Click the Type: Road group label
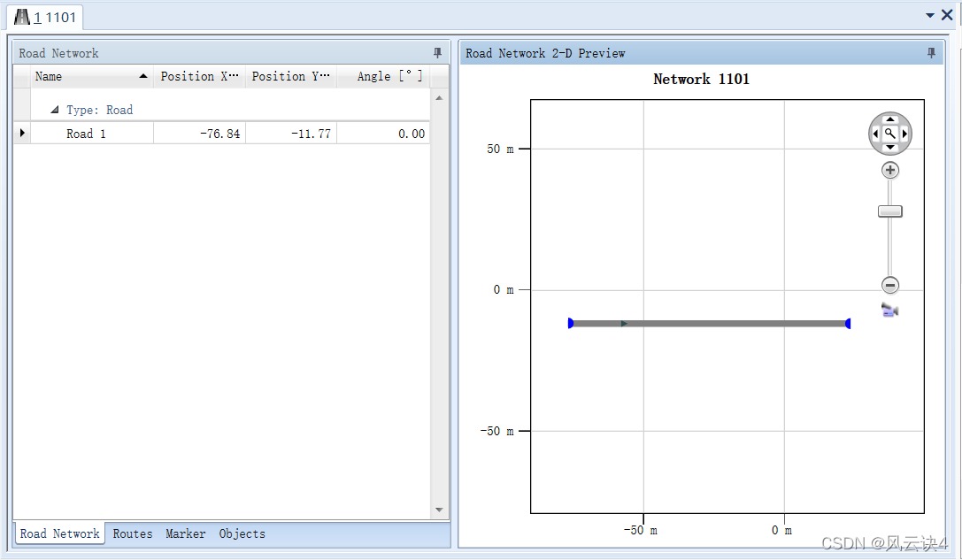This screenshot has height=560, width=962. coord(99,110)
